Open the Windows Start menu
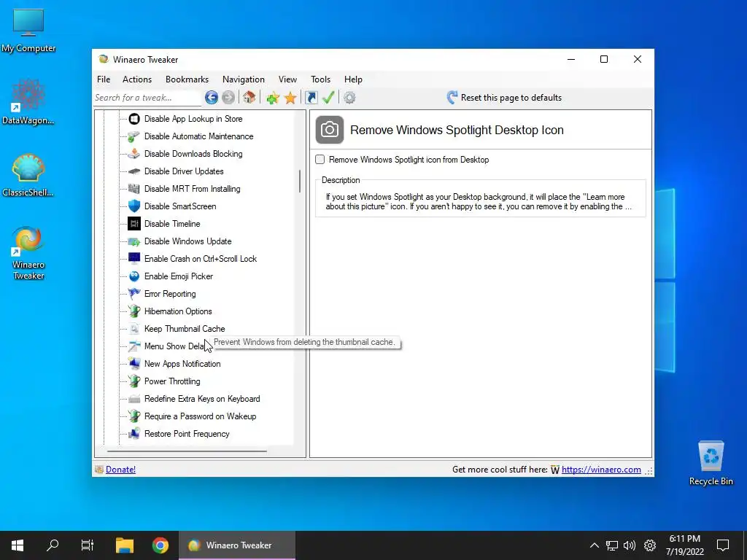 pos(18,545)
